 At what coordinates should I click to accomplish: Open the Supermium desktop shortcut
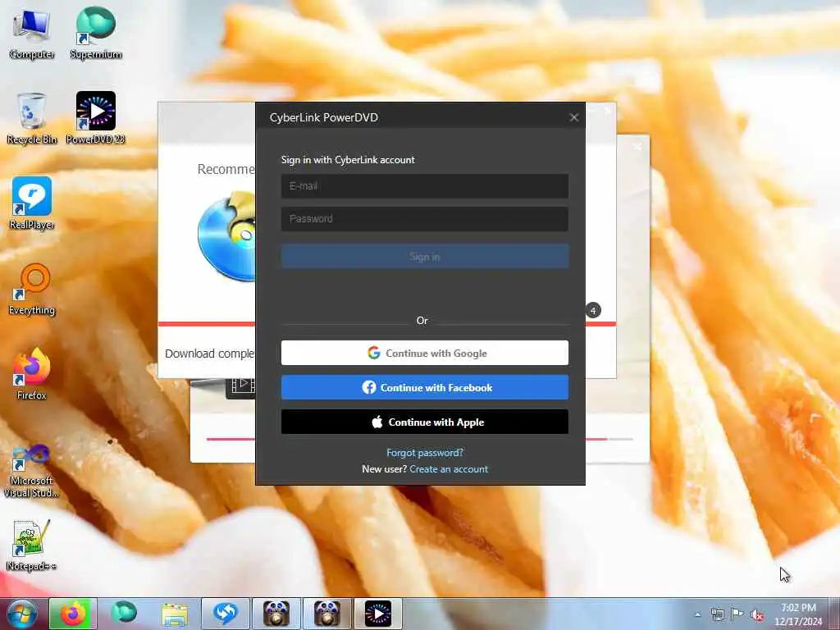(95, 33)
